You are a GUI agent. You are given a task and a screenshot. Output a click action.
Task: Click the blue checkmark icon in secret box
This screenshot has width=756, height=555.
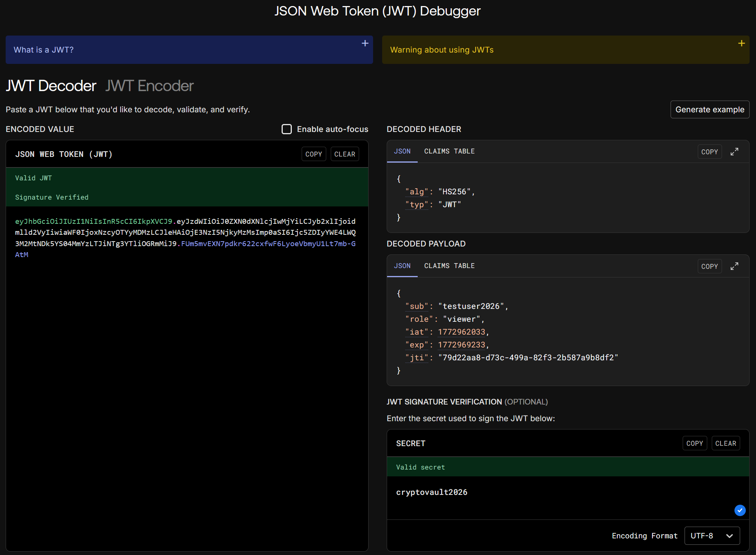[740, 510]
